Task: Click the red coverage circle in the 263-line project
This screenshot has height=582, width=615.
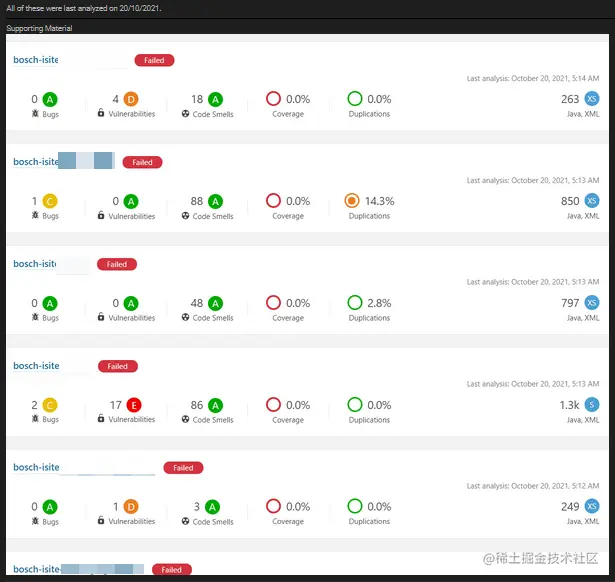Action: tap(273, 98)
